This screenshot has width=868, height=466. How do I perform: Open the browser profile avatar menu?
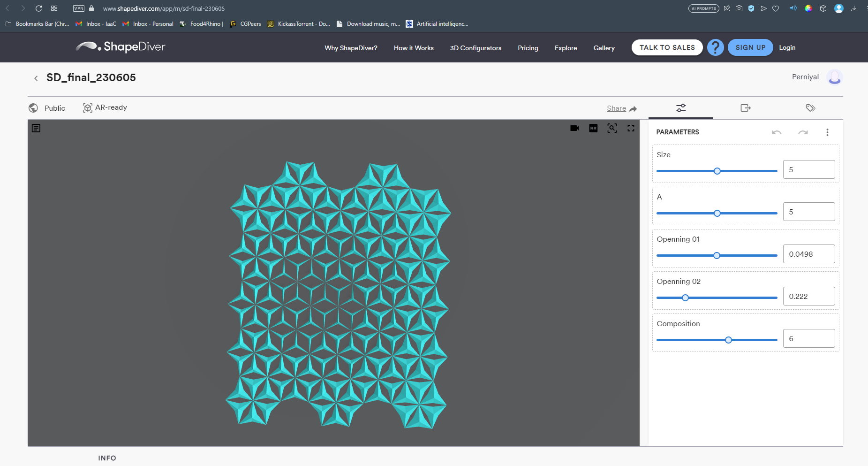coord(838,8)
